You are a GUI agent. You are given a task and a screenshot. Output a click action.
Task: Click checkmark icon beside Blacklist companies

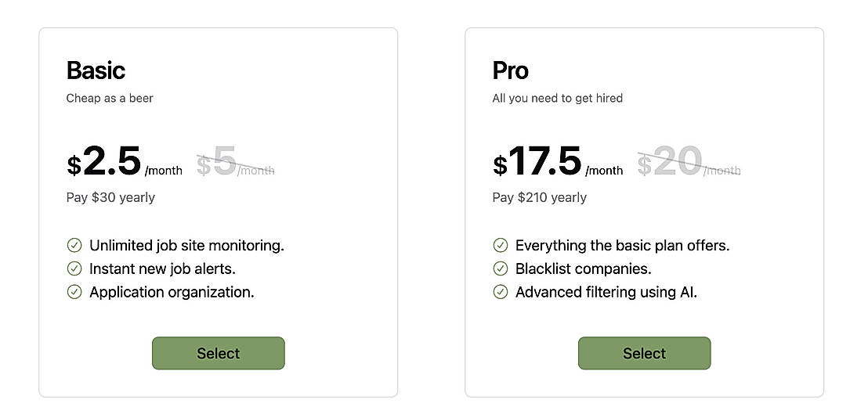pyautogui.click(x=501, y=268)
